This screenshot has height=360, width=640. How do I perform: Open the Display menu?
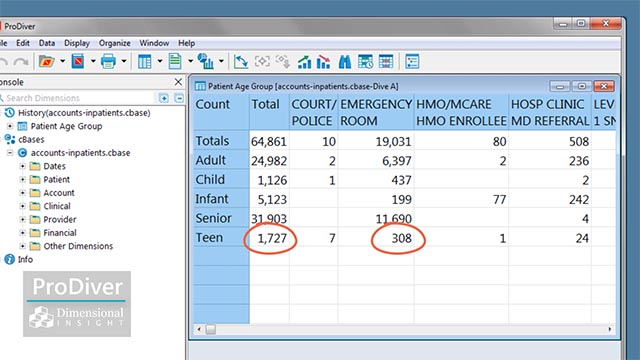pyautogui.click(x=77, y=43)
